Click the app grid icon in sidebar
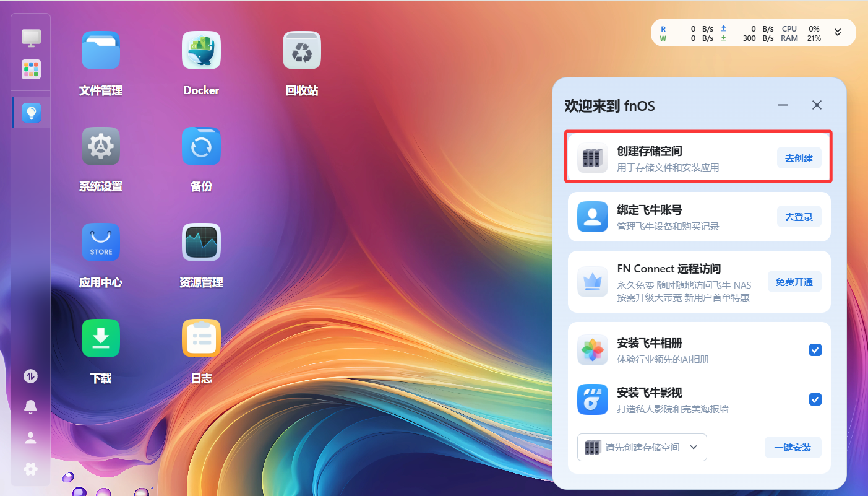868x496 pixels. tap(30, 69)
